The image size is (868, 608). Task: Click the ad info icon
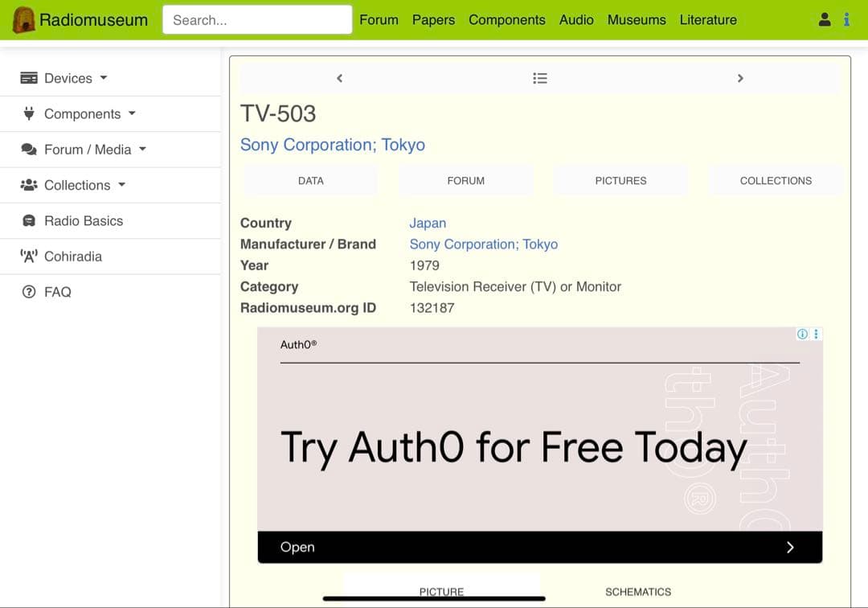pos(802,335)
